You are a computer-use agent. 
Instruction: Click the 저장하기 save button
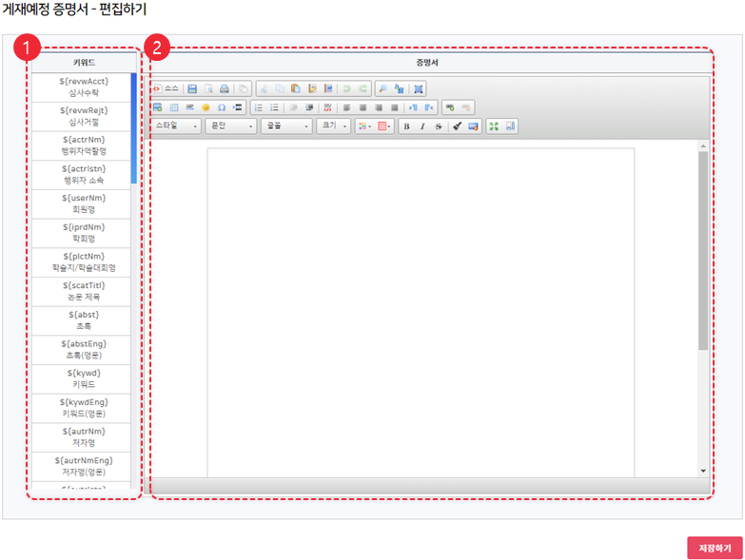(714, 548)
